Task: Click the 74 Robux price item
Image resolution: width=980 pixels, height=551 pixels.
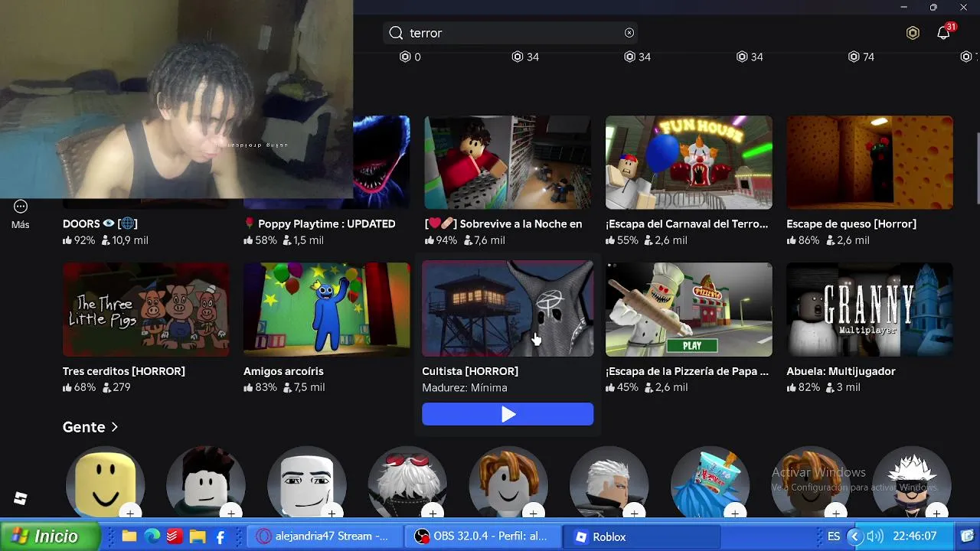Action: coord(861,57)
